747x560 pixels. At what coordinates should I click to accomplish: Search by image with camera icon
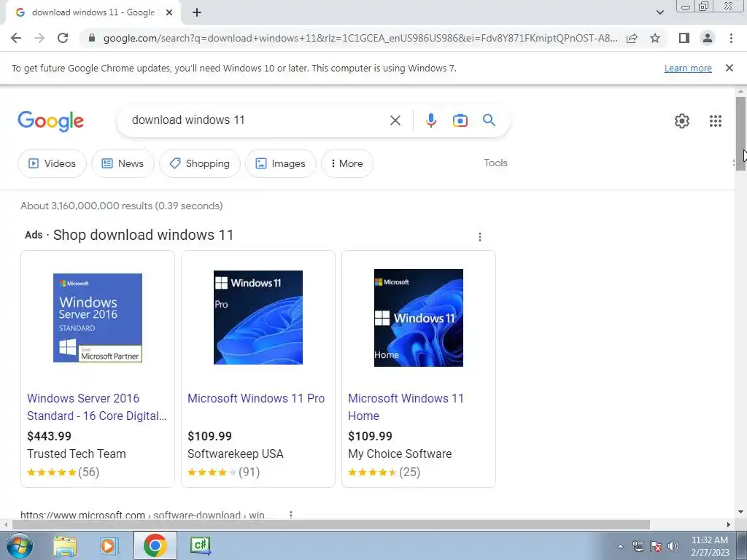pos(460,120)
